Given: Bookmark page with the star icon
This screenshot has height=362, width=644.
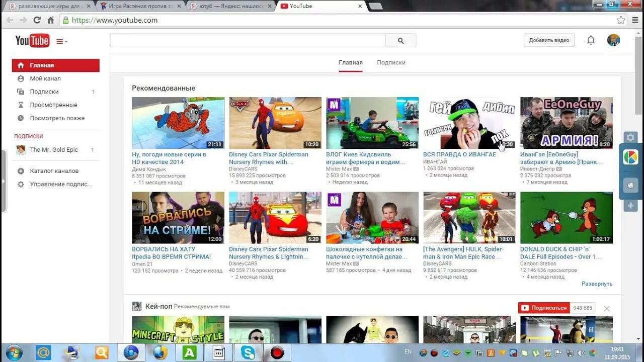Looking at the screenshot, I should tap(621, 20).
